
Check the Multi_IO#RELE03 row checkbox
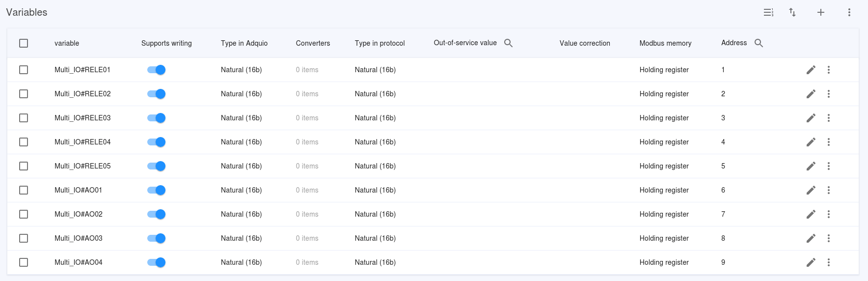(24, 118)
